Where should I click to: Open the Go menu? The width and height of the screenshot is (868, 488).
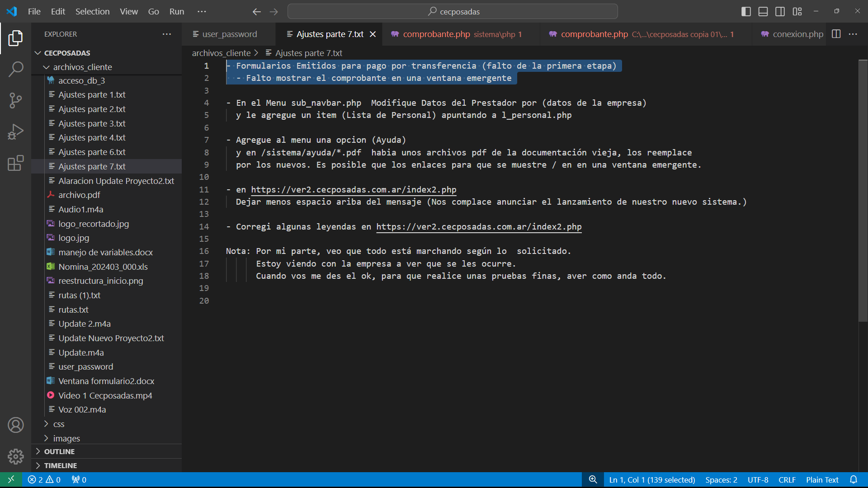[153, 12]
